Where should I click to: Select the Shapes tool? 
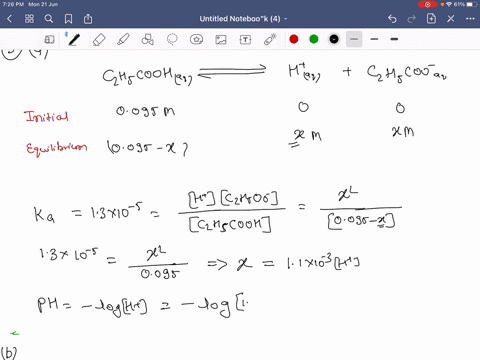pos(147,40)
